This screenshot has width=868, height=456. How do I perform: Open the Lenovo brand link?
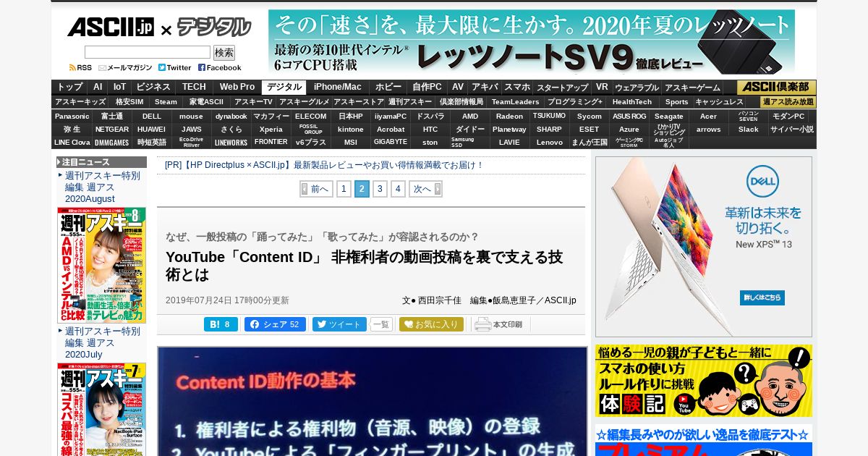pyautogui.click(x=550, y=142)
